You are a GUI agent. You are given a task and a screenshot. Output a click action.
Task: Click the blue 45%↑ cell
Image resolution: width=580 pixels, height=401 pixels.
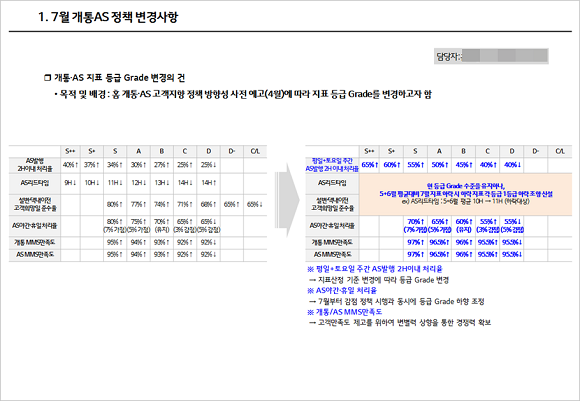point(463,165)
